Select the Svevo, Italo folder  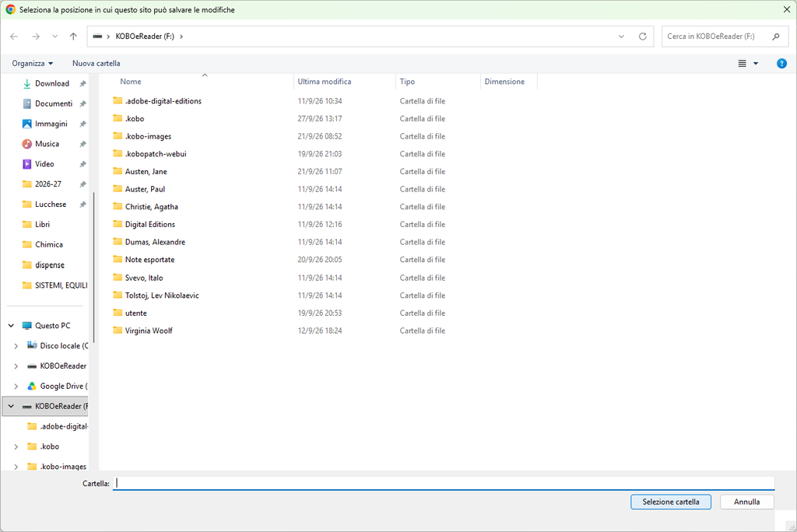(x=144, y=278)
